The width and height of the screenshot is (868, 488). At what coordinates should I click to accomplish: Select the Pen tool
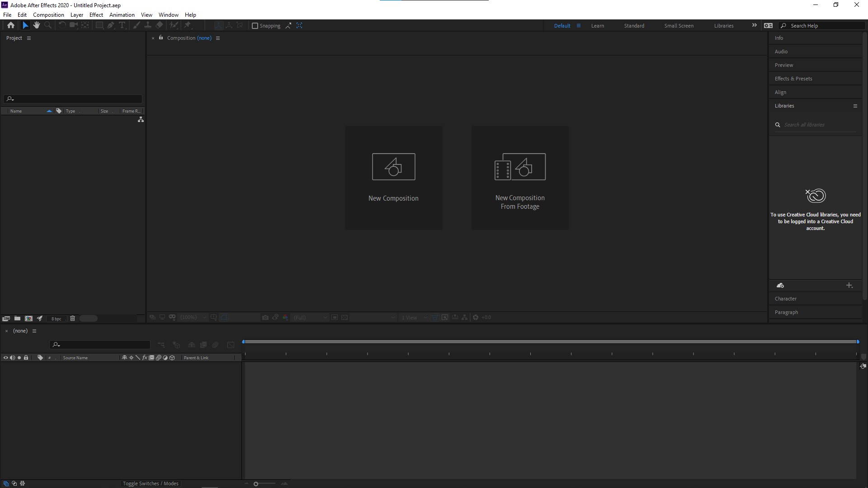point(111,25)
